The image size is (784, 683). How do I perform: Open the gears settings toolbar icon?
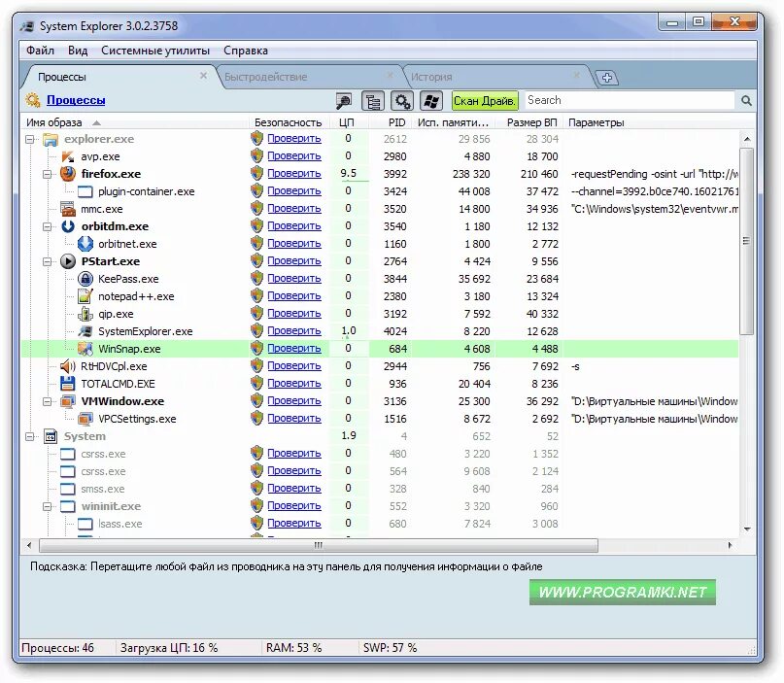pos(402,101)
